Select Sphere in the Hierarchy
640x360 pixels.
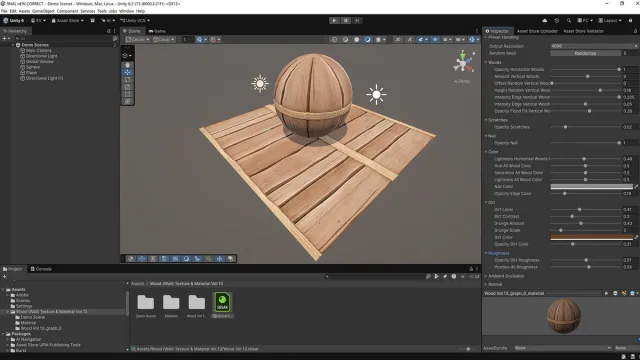click(x=33, y=67)
